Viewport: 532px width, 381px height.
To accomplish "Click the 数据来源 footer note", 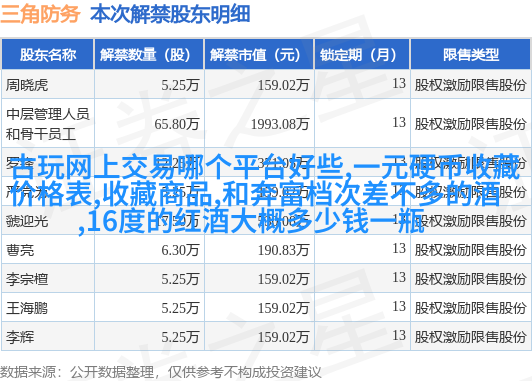I will pos(160,372).
